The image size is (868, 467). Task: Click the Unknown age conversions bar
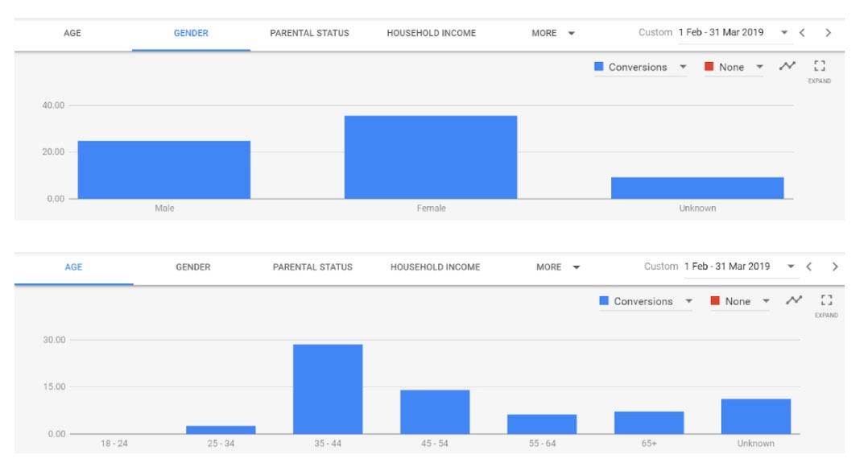[x=756, y=416]
